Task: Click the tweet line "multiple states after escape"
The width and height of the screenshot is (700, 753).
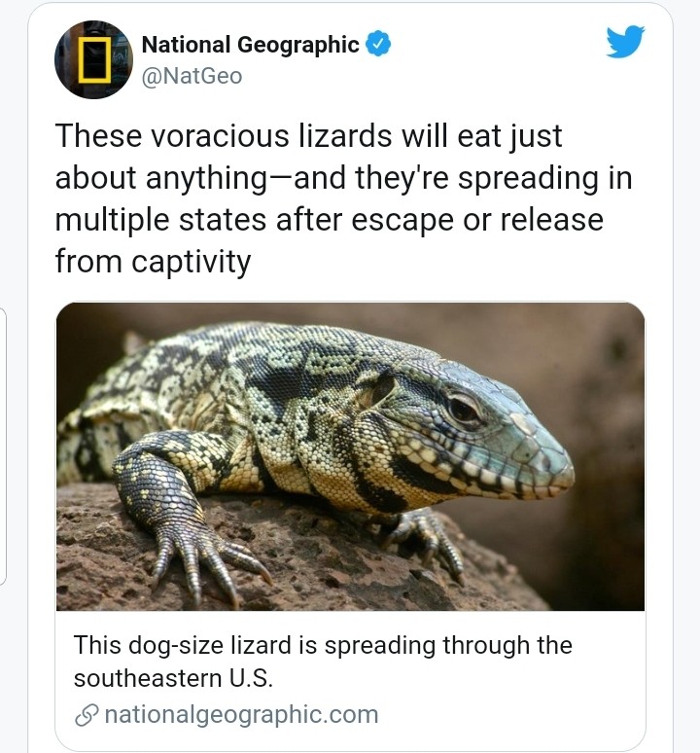Action: coord(255,220)
